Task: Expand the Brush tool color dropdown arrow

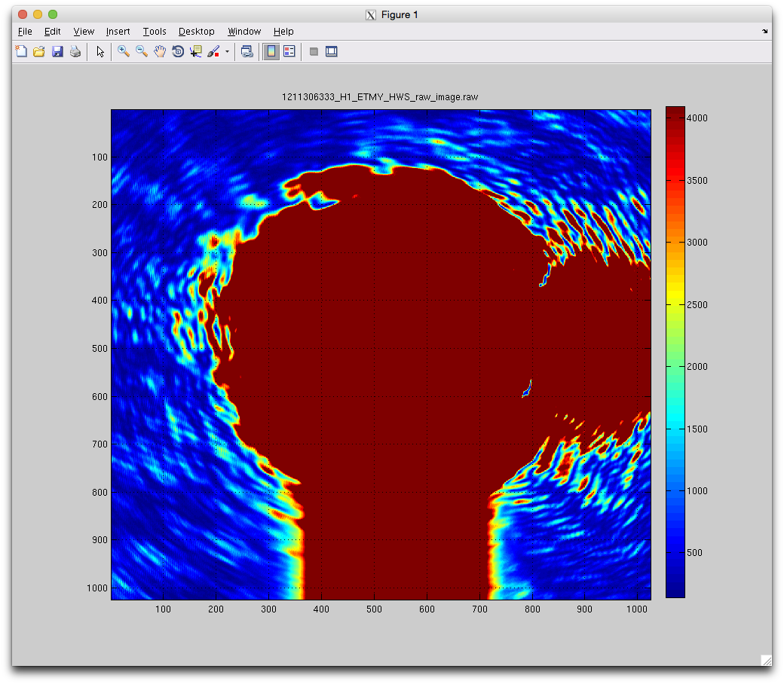Action: 227,53
